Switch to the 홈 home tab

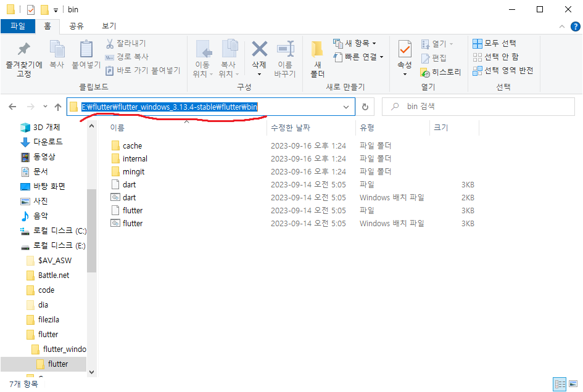tap(48, 26)
